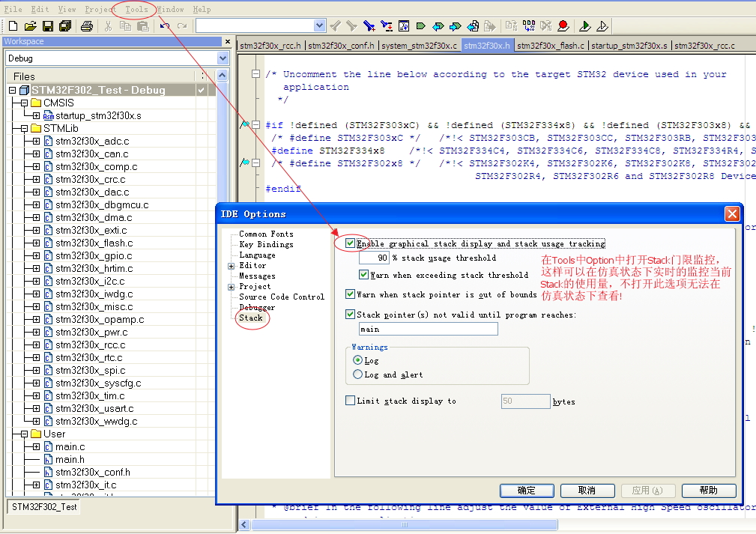Click the Compile file toolbar icon
Screen dimensions: 756x534
coord(512,26)
